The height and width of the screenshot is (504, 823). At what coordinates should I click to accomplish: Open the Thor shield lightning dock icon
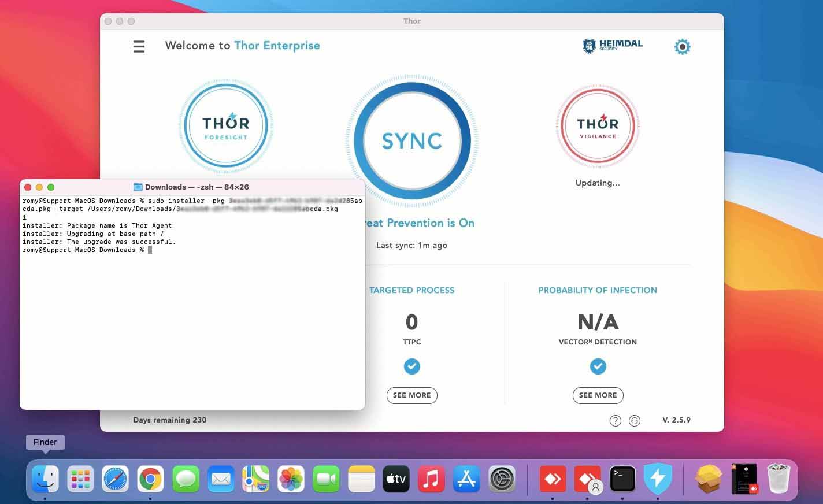tap(658, 479)
